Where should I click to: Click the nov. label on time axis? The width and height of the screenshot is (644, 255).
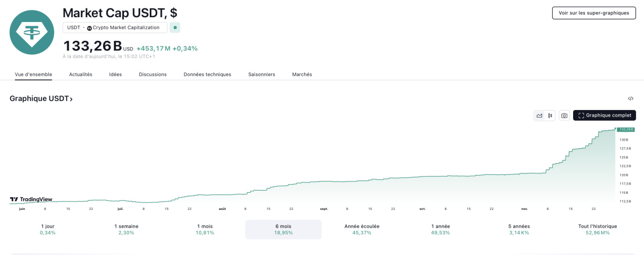(x=524, y=208)
